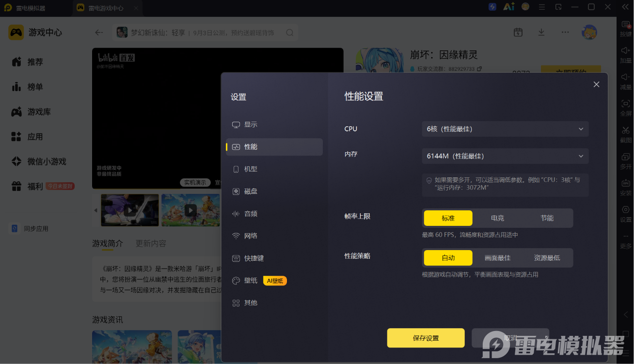Click the thumbnail strip previous arrow

[x=95, y=210]
